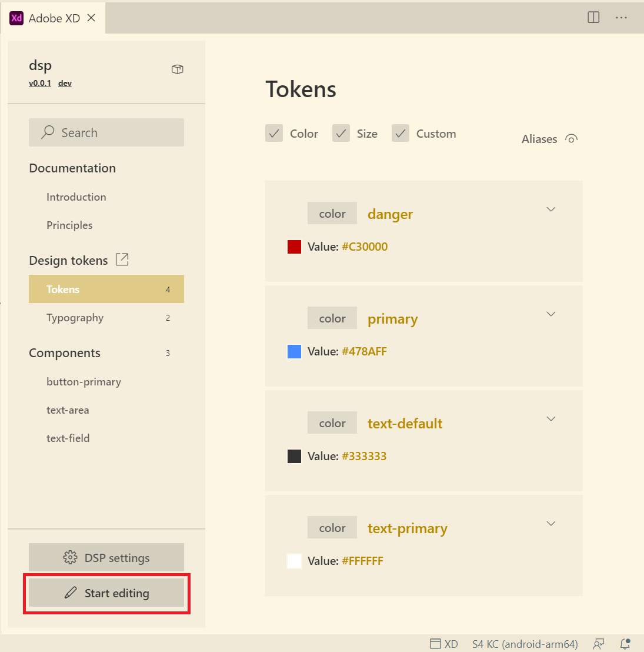The width and height of the screenshot is (644, 652).
Task: Expand the danger token card
Action: [551, 209]
